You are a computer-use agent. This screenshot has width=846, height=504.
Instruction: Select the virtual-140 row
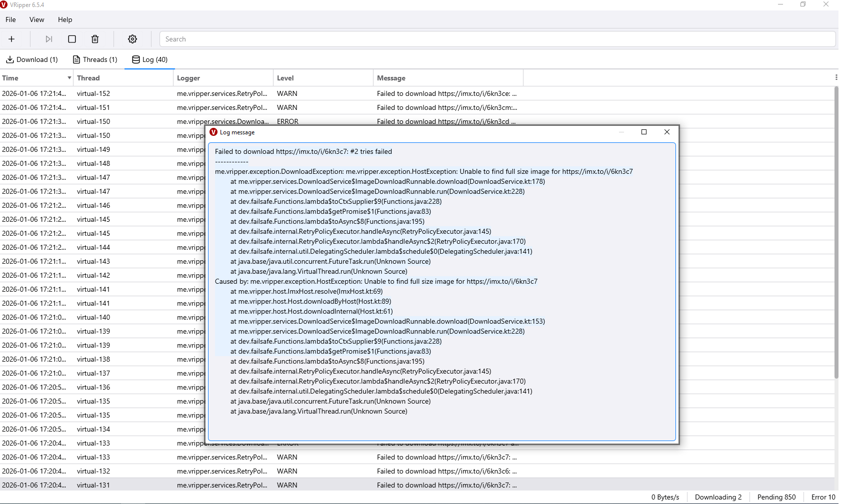(x=102, y=317)
